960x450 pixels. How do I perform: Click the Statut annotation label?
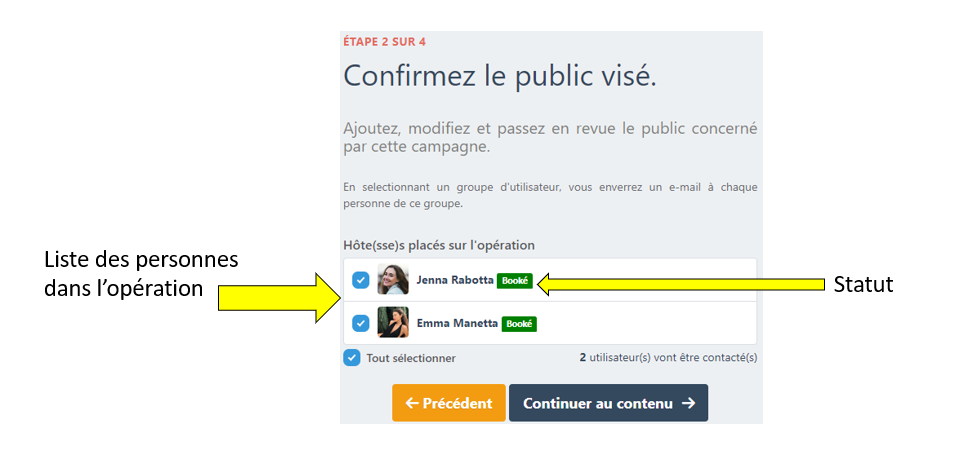click(863, 285)
